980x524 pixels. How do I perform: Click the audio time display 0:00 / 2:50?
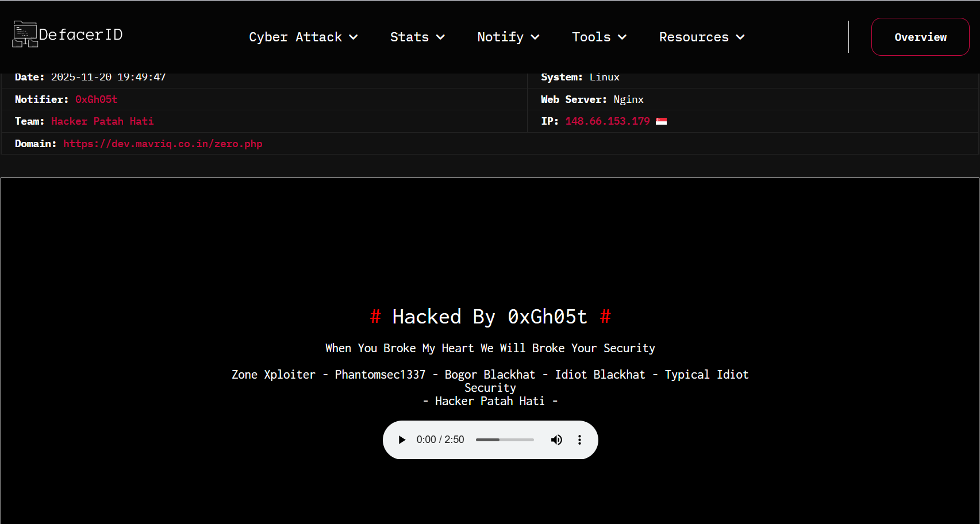click(440, 440)
